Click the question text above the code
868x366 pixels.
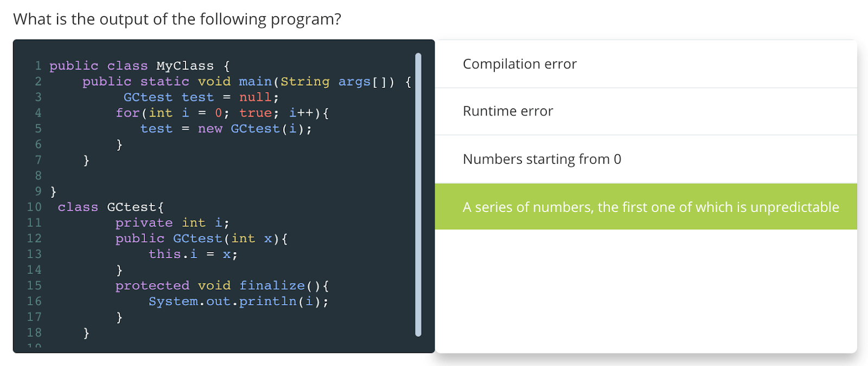point(177,19)
